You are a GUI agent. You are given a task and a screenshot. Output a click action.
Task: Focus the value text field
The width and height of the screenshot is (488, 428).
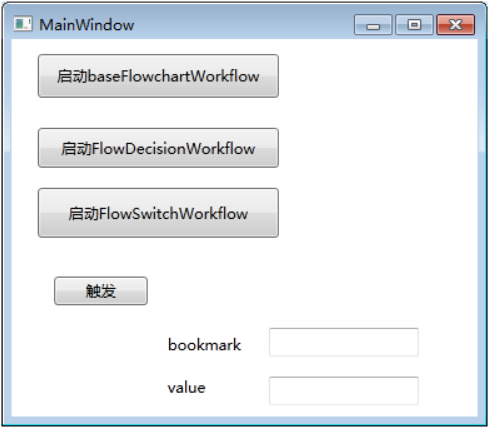click(x=344, y=391)
